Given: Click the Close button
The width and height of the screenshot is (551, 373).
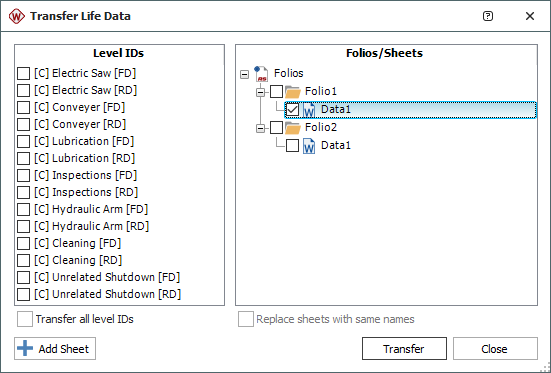Looking at the screenshot, I should [x=495, y=349].
